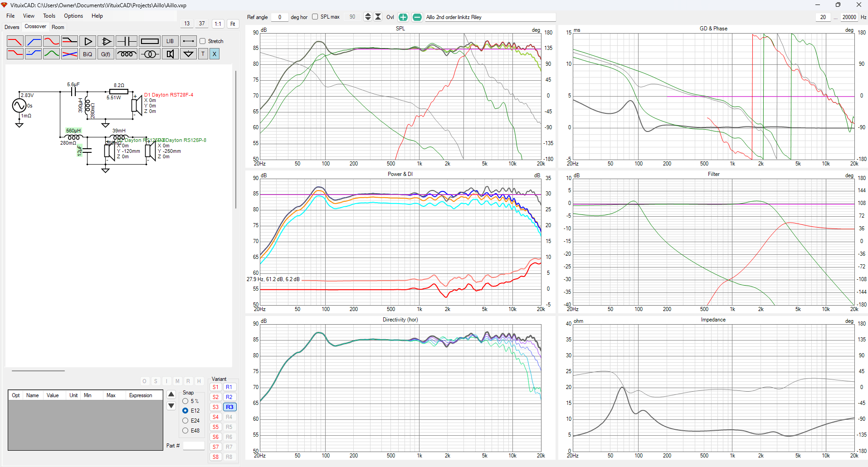
Task: Insert a loudspeaker driver symbol
Action: (170, 54)
